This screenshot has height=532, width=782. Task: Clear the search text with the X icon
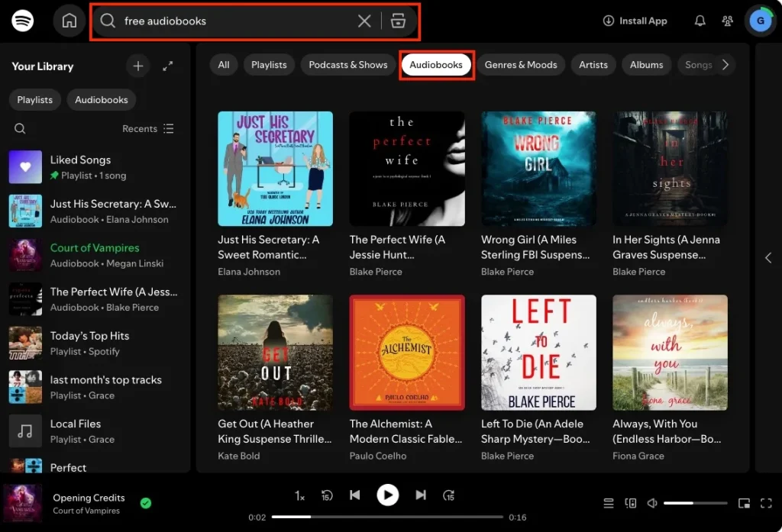coord(364,21)
